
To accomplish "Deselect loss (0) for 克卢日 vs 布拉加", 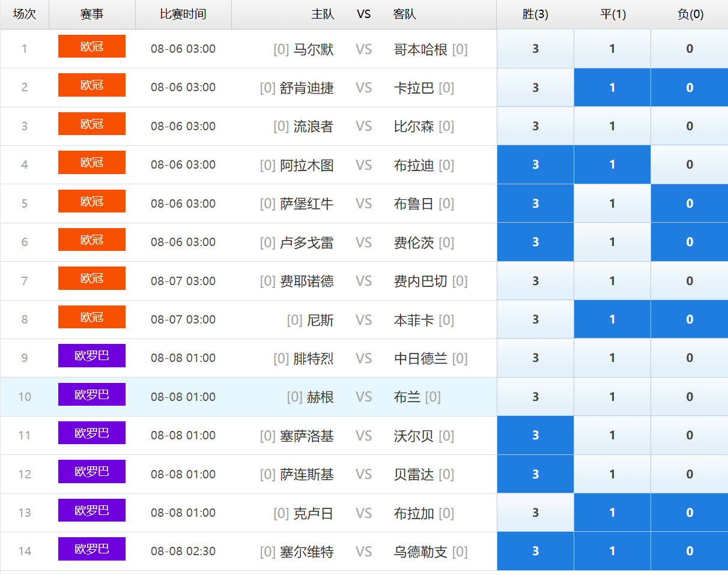I will [690, 513].
